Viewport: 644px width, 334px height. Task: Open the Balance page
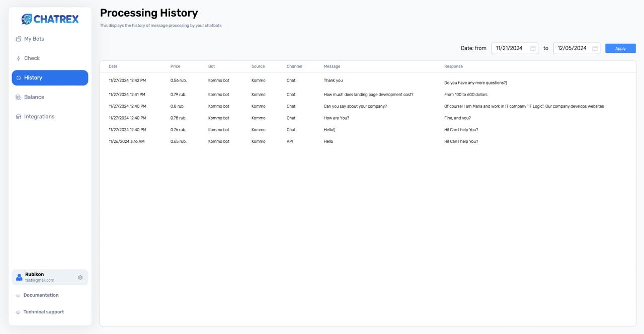click(x=50, y=97)
